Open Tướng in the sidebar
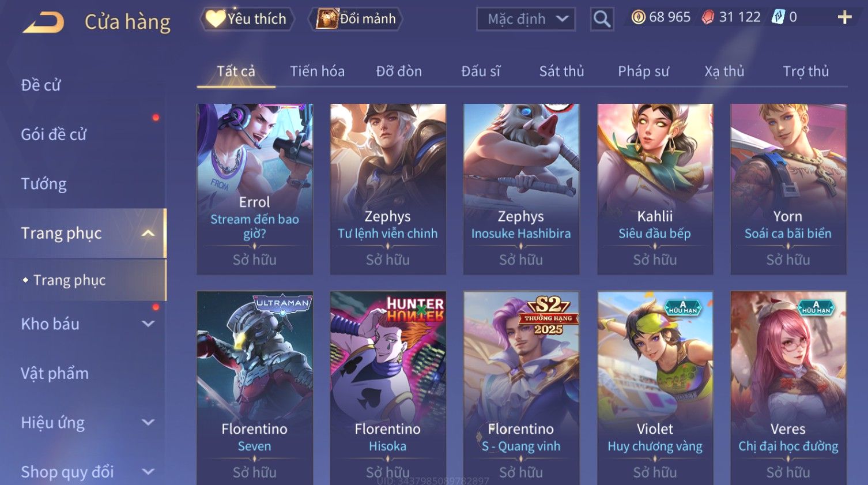Screen dimensions: 868x485 click(x=44, y=184)
